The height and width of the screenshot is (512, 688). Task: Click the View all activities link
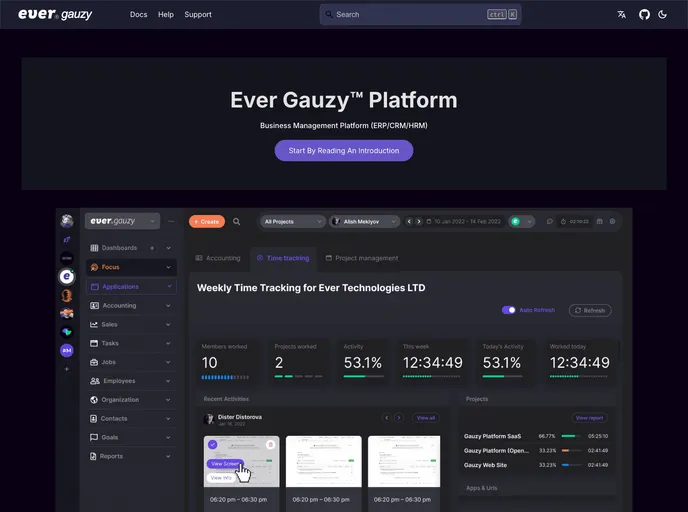[426, 418]
